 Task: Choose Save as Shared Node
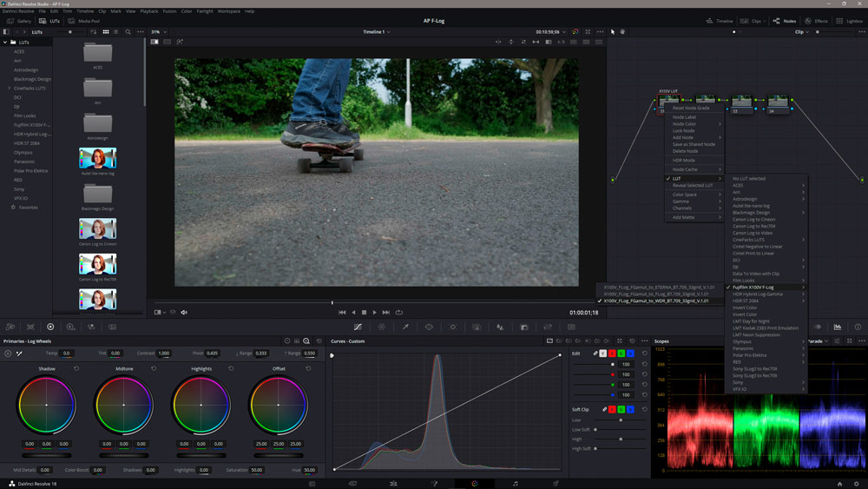[x=694, y=144]
